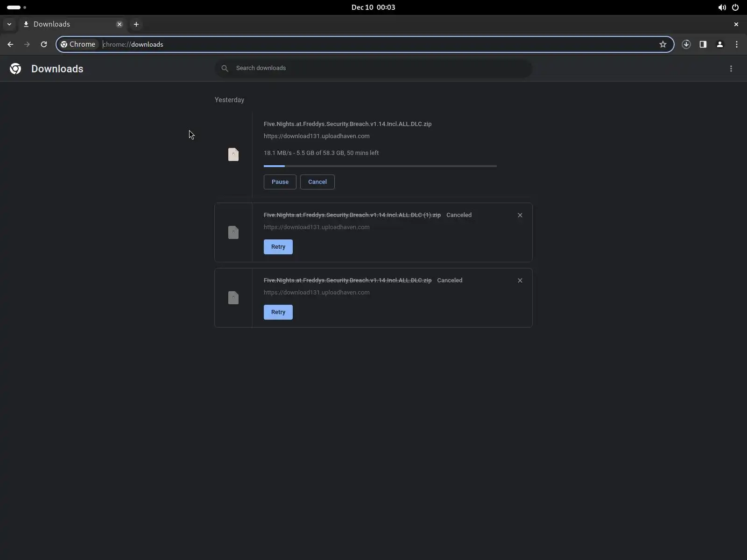This screenshot has height=560, width=747.
Task: Open the system volume indicator
Action: pos(722,7)
